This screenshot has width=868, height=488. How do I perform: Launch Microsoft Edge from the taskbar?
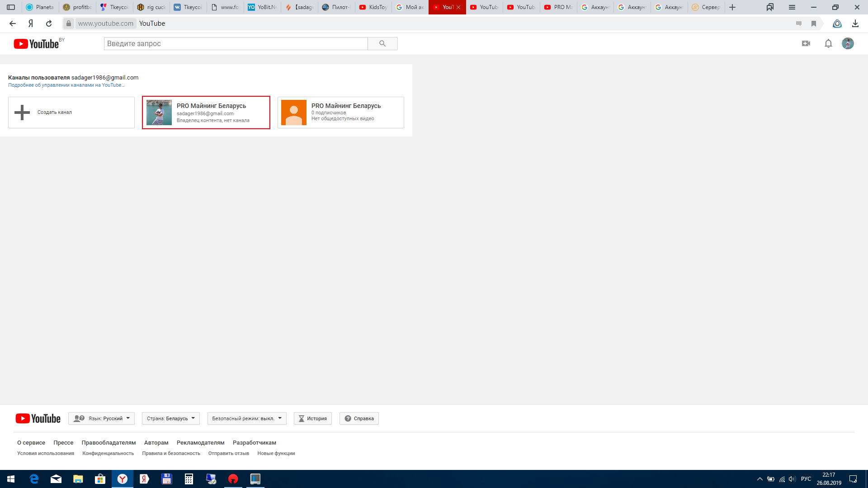34,479
